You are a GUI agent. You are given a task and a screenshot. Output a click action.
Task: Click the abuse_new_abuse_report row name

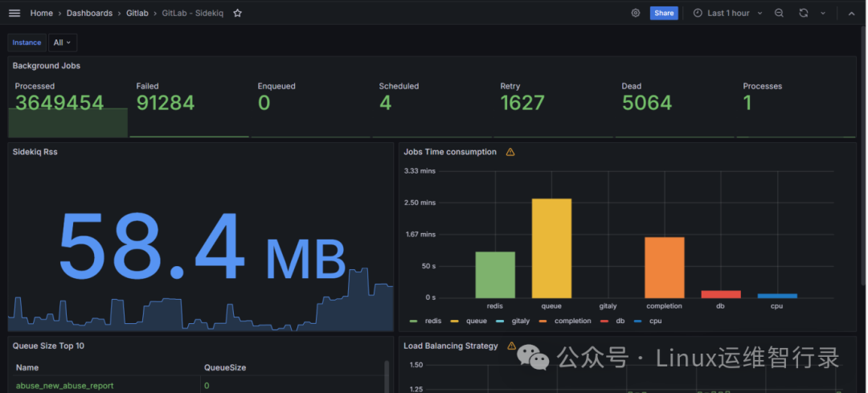click(65, 385)
